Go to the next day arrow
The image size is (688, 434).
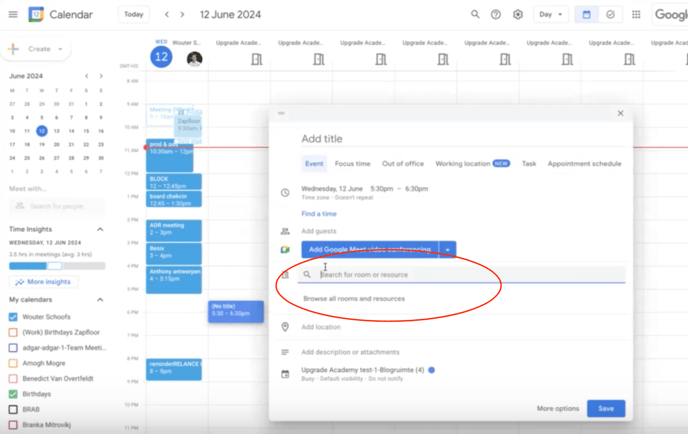pos(182,14)
